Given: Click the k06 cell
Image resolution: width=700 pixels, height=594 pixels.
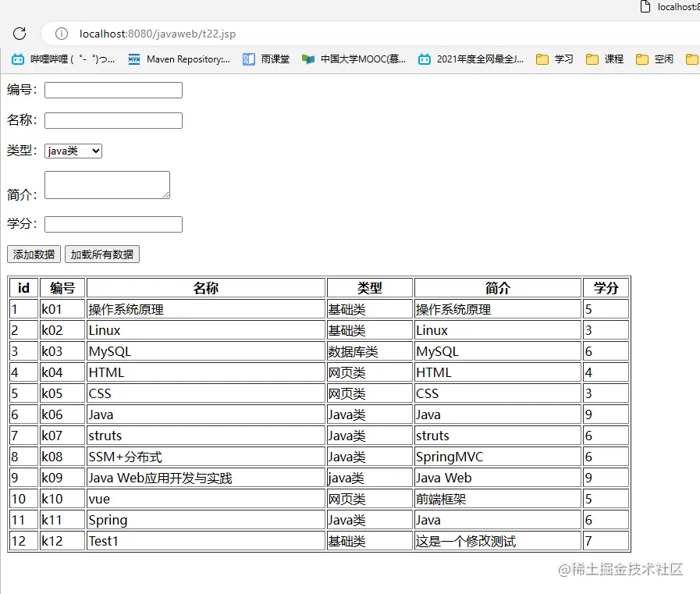Looking at the screenshot, I should point(62,414).
